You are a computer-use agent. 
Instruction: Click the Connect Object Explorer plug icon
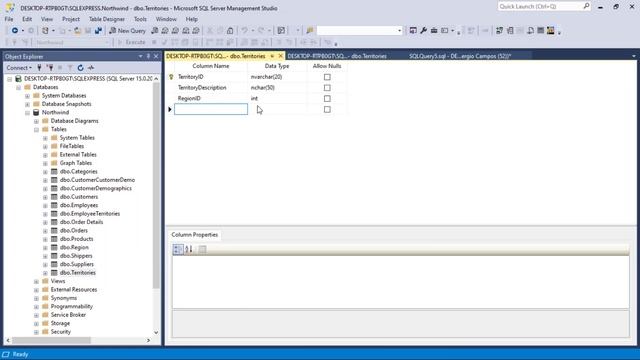coord(40,68)
